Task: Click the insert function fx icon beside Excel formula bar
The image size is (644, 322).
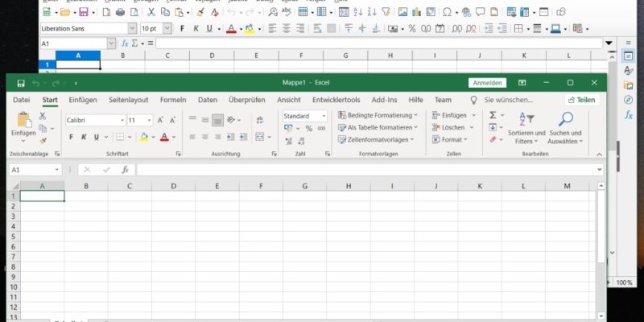Action: click(x=125, y=170)
